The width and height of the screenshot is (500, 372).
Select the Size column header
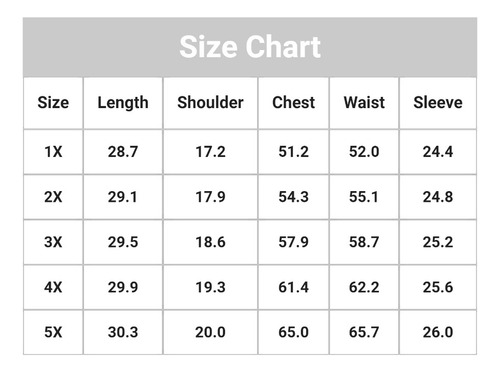pyautogui.click(x=53, y=103)
